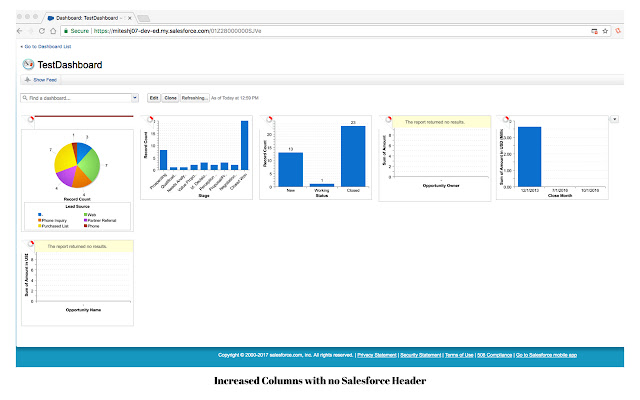Click the blue bar in Close Month chart
The width and height of the screenshot is (640, 400).
[529, 157]
